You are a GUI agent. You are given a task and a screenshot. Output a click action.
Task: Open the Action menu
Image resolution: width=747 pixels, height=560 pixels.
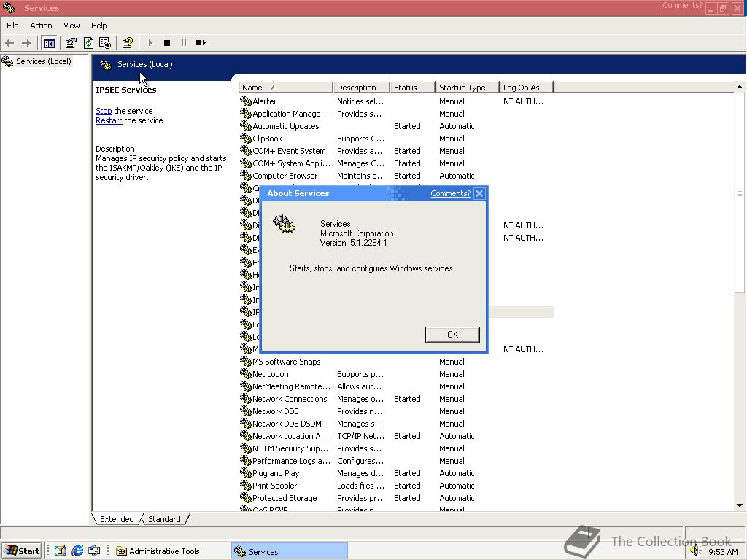(x=41, y=26)
